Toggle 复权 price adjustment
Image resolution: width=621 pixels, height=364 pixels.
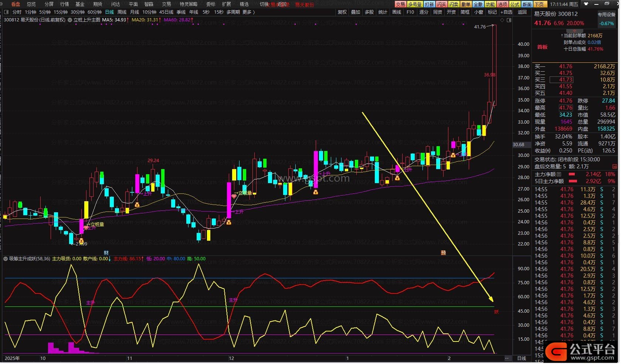[342, 12]
